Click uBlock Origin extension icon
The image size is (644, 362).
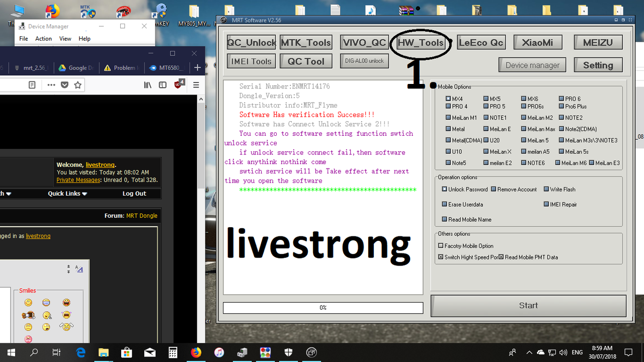point(180,84)
